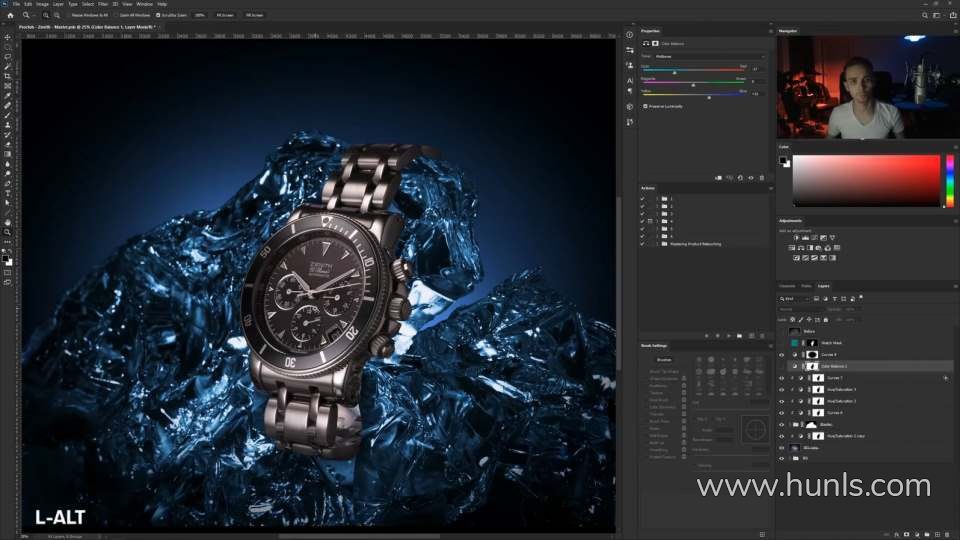Pick the Hand tool in toolbar
Viewport: 960px width, 540px height.
(x=7, y=221)
